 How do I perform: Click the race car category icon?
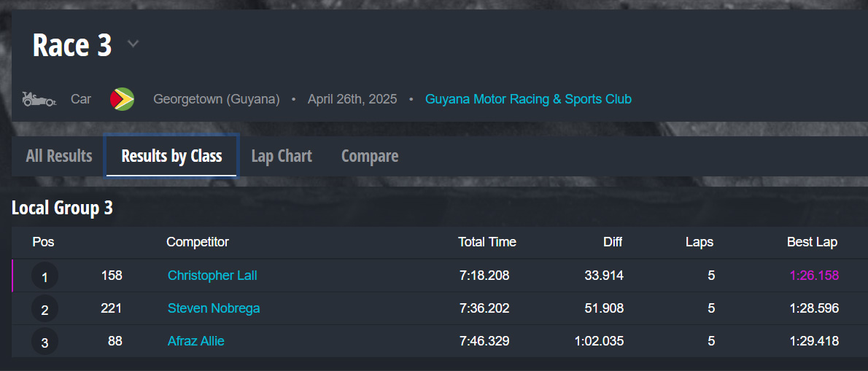pos(39,99)
